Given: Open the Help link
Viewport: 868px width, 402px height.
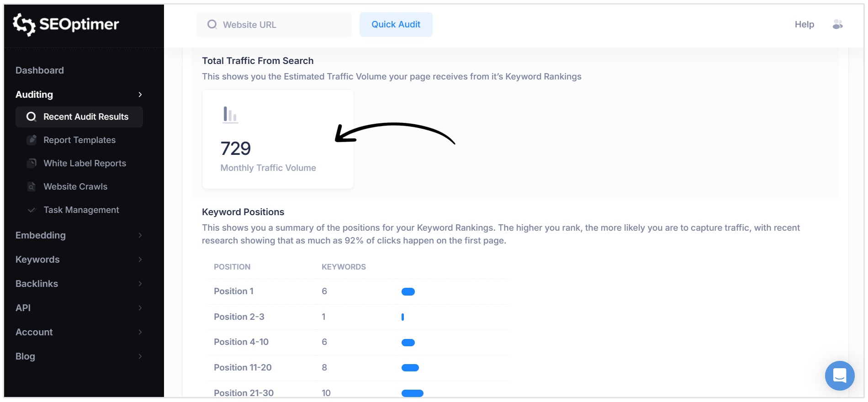Looking at the screenshot, I should pos(804,25).
